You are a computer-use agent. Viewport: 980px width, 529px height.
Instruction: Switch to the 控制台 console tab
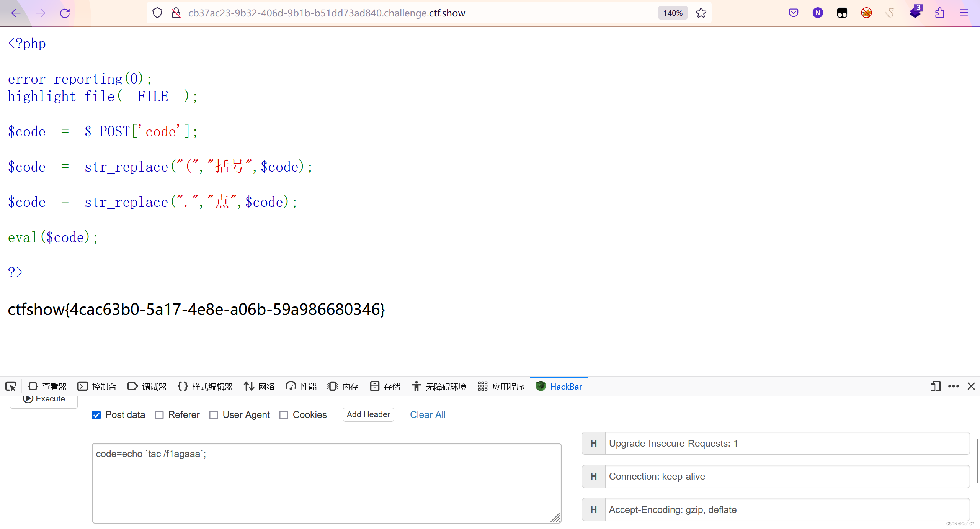point(97,387)
